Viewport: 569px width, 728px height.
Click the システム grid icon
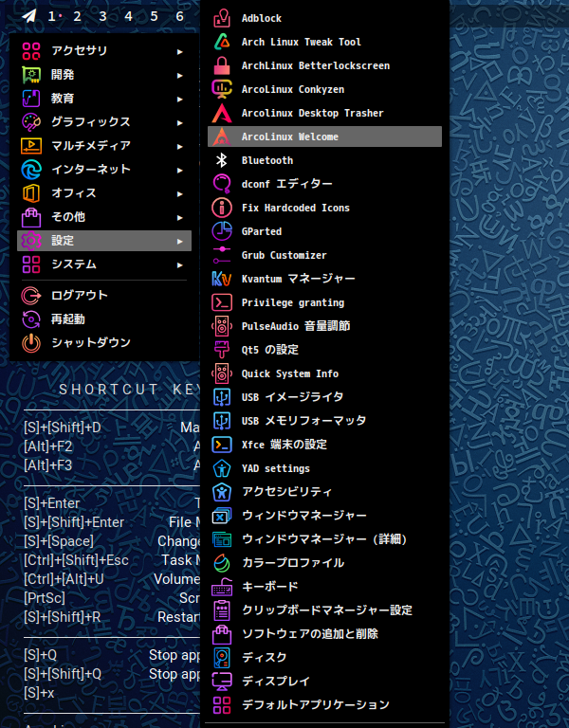(31, 264)
